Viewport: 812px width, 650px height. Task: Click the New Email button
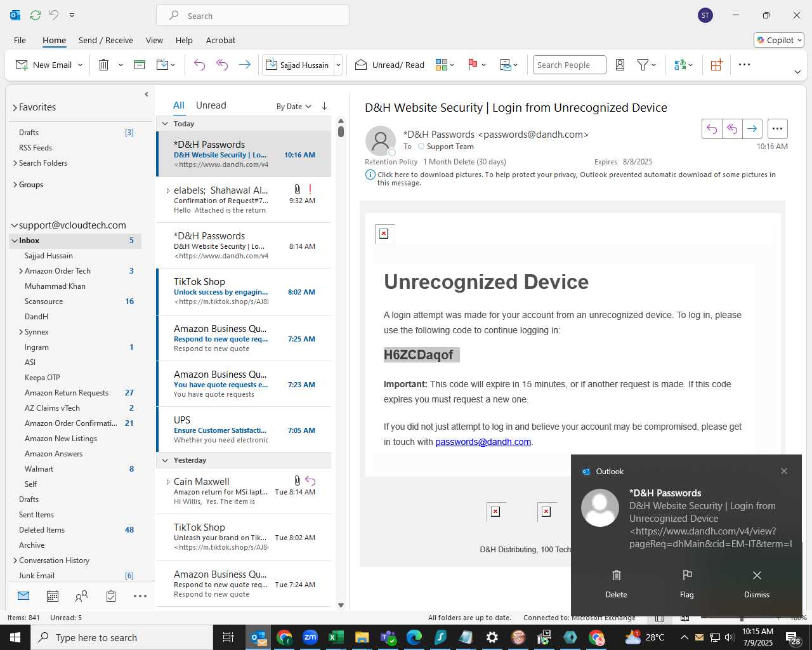click(43, 65)
